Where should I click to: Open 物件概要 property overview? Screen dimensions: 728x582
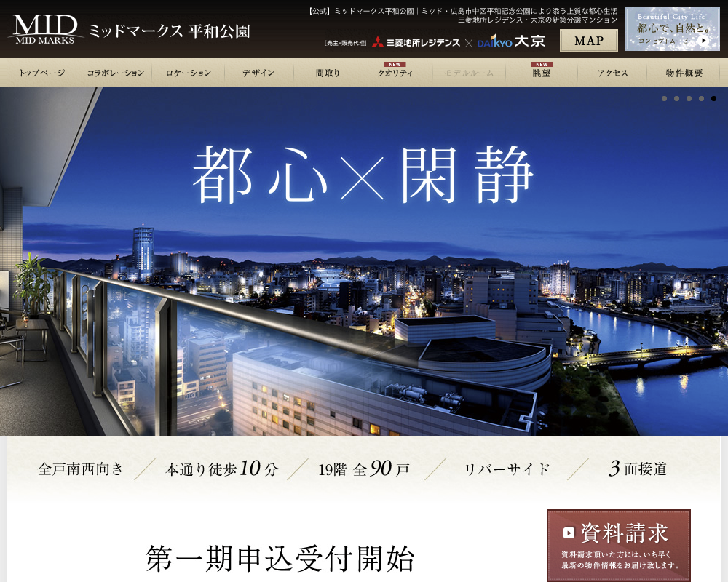684,73
